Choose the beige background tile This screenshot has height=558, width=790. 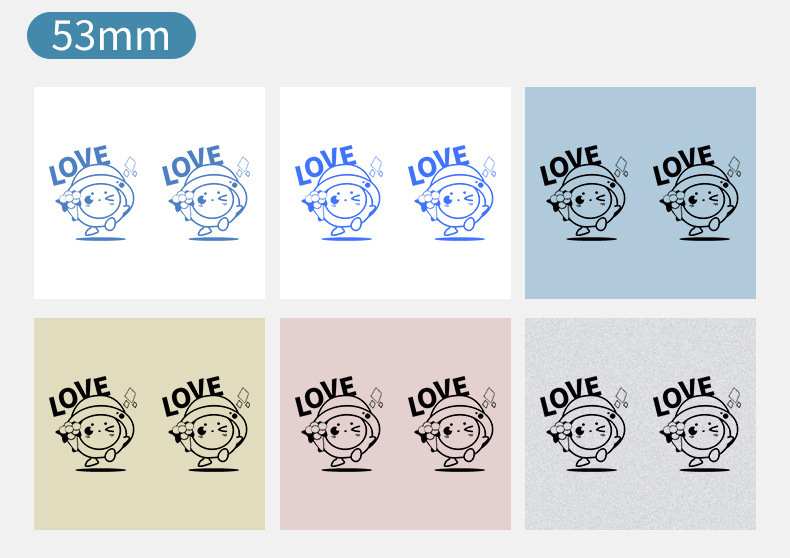(149, 424)
